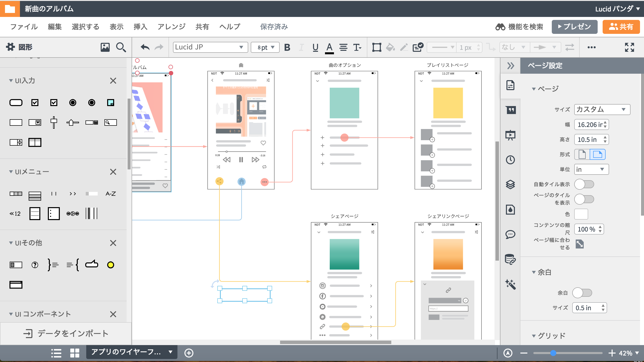Open the comments speech bubble panel

pos(510,234)
